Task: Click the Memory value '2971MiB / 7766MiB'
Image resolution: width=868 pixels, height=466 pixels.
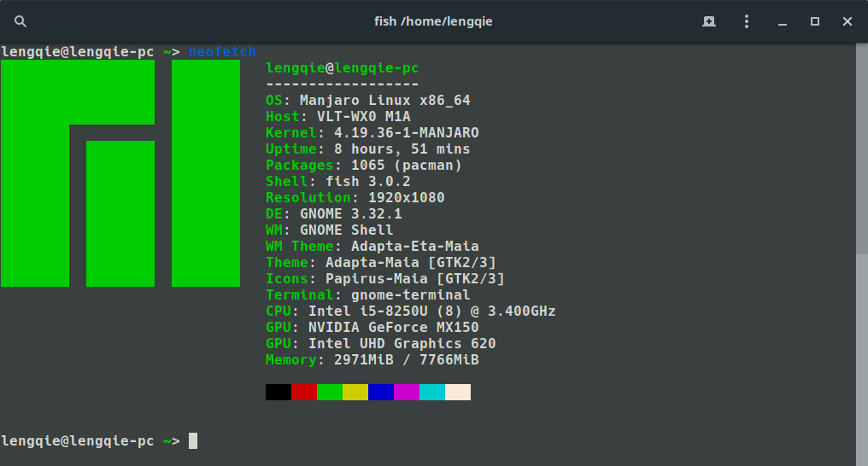Action: [x=407, y=360]
